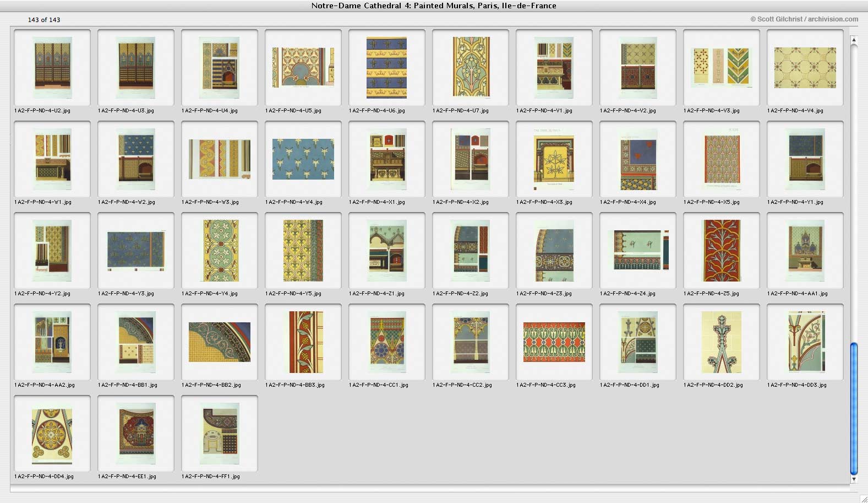Screen dimensions: 868x503
Task: Select thumbnail 1A2-F-P-ND-4-U3.jpg
Action: point(136,68)
